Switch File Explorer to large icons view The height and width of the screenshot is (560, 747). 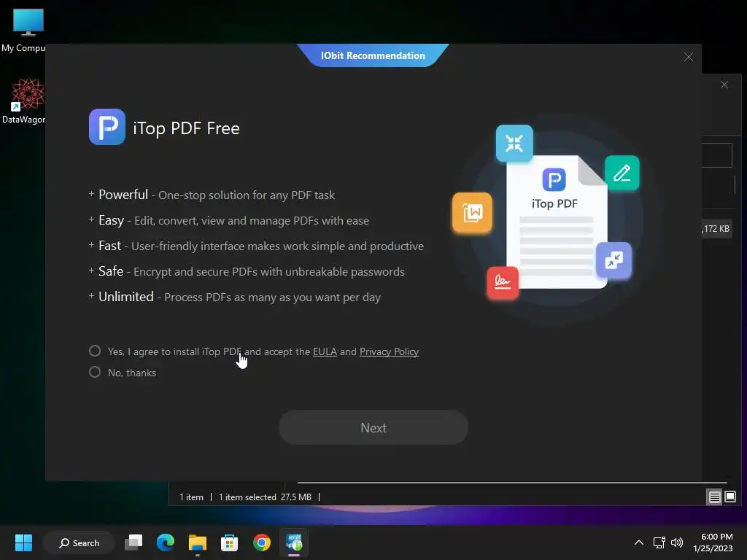click(729, 497)
